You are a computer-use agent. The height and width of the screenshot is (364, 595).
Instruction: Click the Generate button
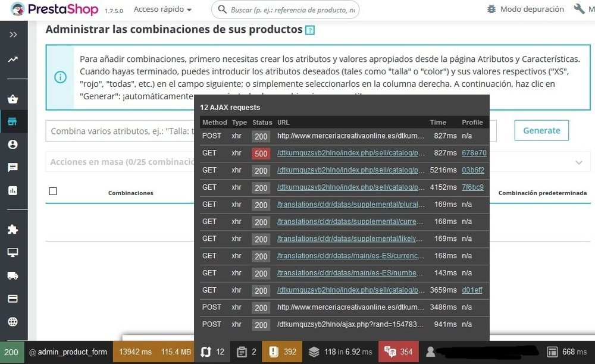point(541,130)
